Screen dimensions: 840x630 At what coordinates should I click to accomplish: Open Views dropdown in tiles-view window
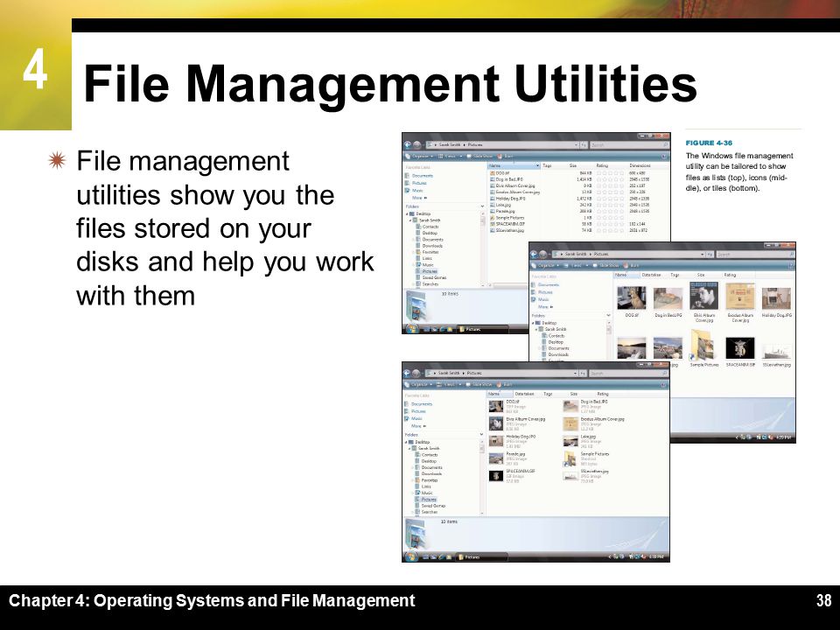pyautogui.click(x=451, y=385)
